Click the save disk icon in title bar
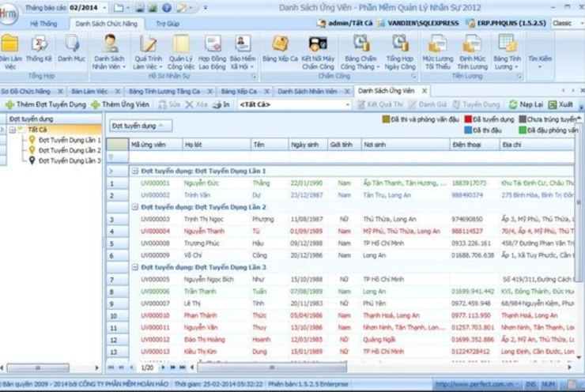This screenshot has height=392, width=585. (140, 7)
